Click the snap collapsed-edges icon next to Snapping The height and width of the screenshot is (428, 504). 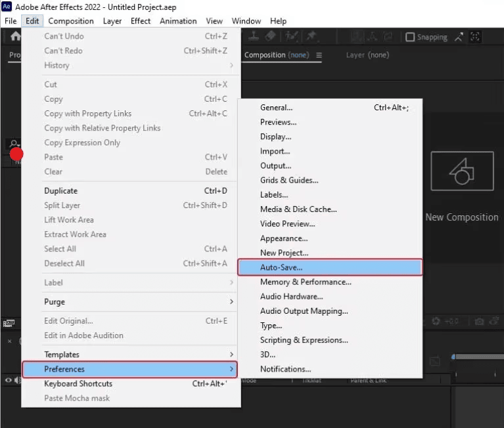coord(459,37)
